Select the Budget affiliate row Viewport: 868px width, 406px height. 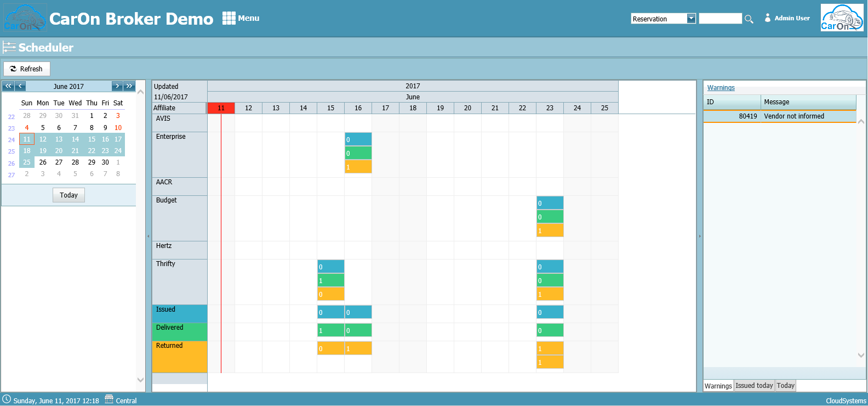[180, 218]
